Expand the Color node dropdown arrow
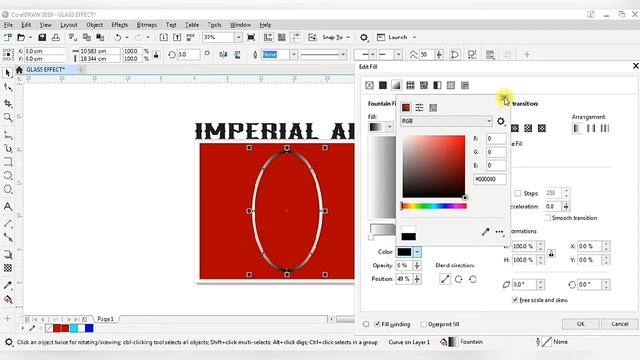Viewport: 640px width, 360px height. [417, 252]
